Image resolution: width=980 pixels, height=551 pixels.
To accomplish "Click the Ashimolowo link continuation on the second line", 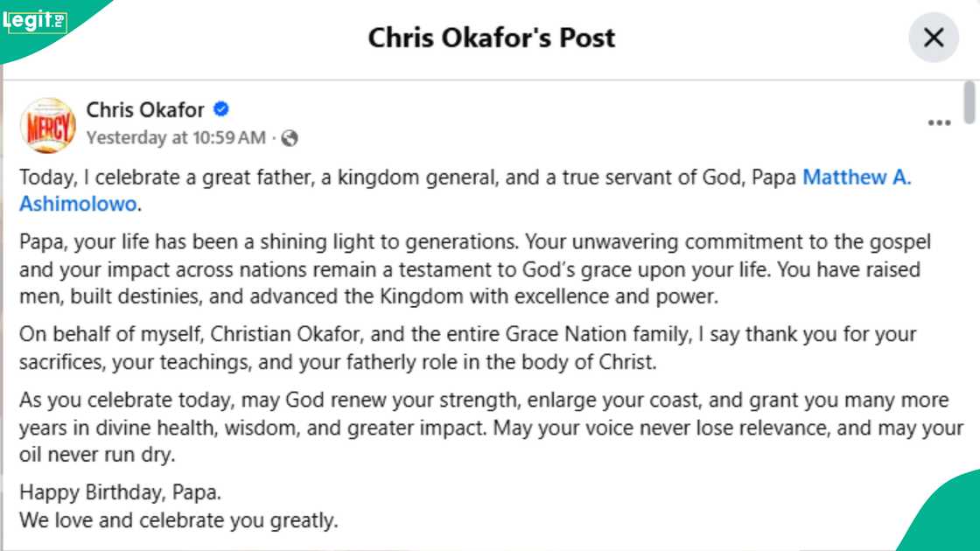I will pos(78,203).
